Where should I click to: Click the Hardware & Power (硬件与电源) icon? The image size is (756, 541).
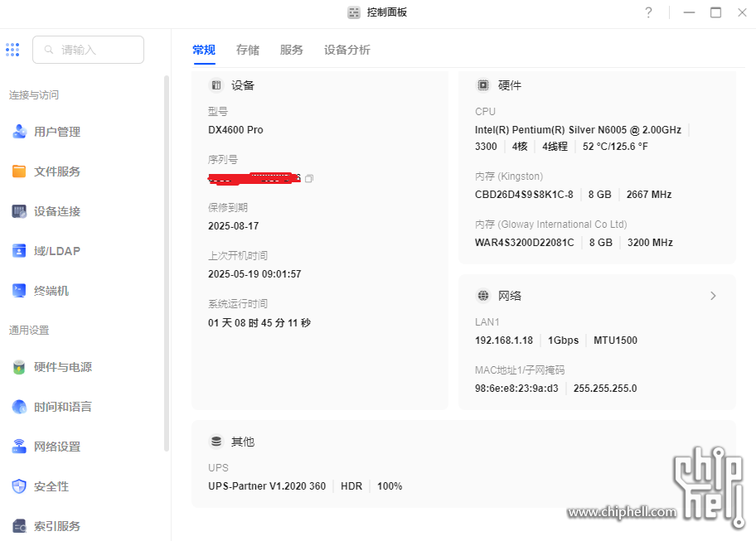(x=19, y=367)
